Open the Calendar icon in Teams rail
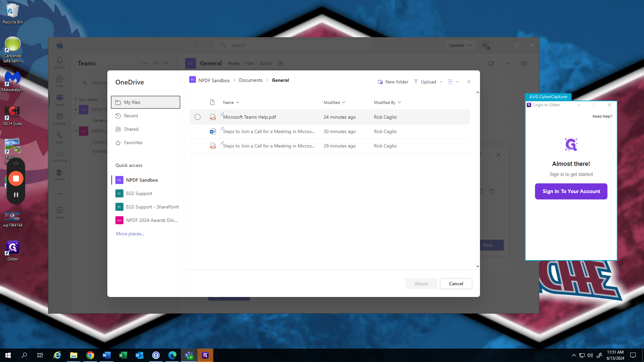The image size is (644, 362). point(60,119)
